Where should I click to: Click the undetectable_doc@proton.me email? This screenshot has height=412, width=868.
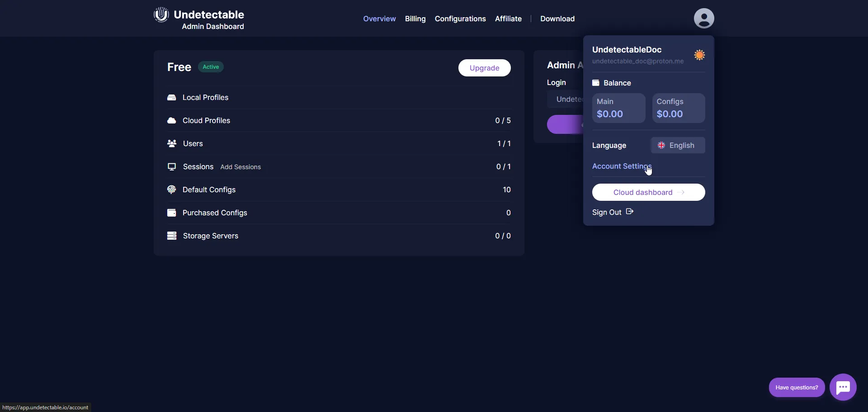(638, 61)
